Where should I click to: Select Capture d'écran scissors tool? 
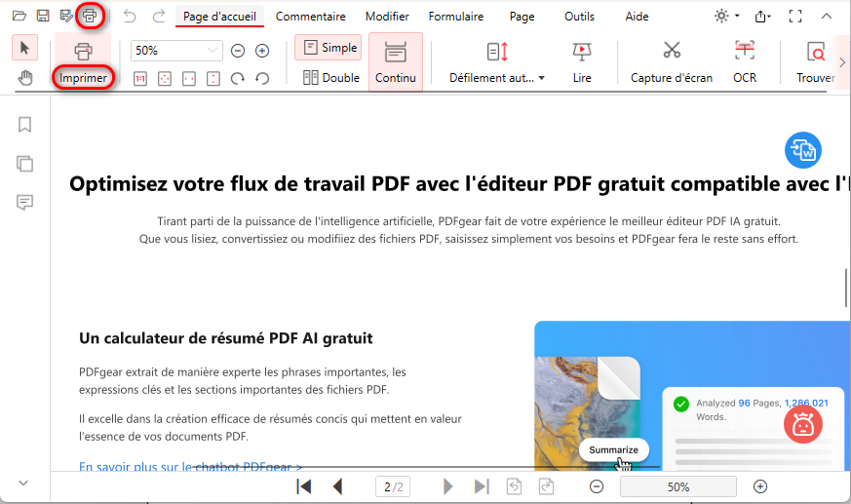pos(672,62)
